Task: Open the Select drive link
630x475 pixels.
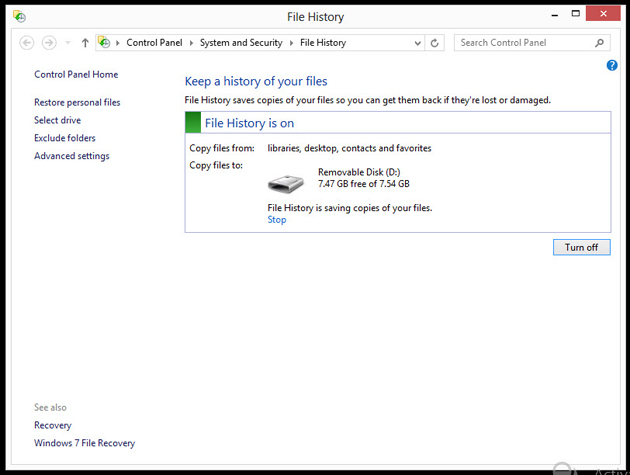Action: [57, 120]
